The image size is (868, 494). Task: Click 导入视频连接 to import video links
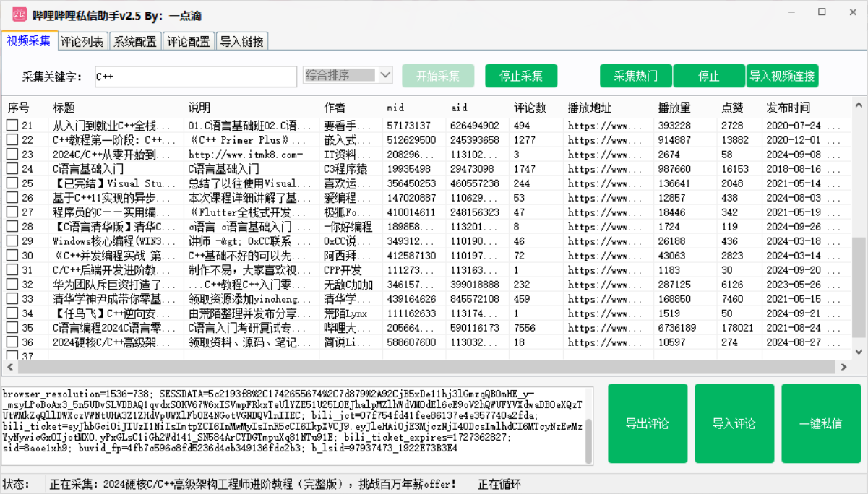[783, 76]
